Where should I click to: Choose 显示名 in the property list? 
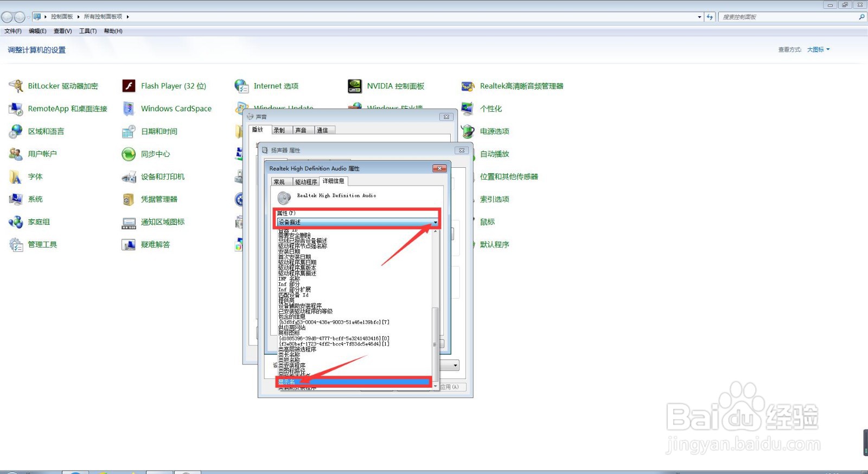pyautogui.click(x=354, y=382)
